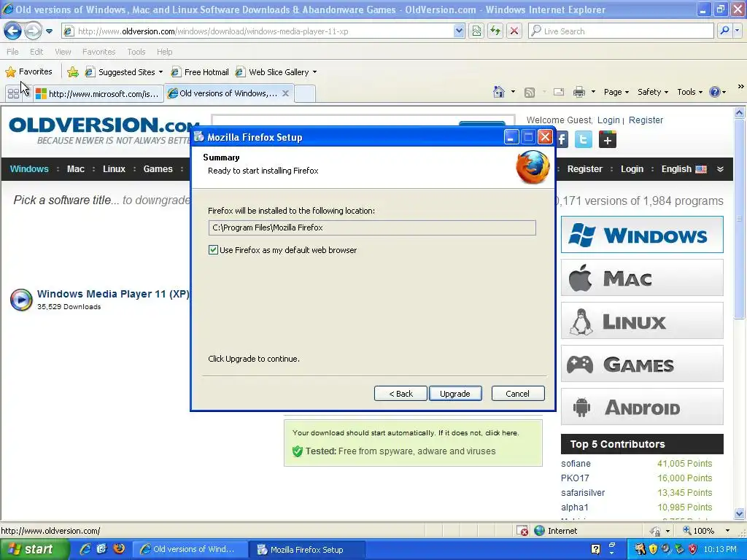Image resolution: width=747 pixels, height=560 pixels.
Task: Click the Mac link in site navigation
Action: (76, 169)
